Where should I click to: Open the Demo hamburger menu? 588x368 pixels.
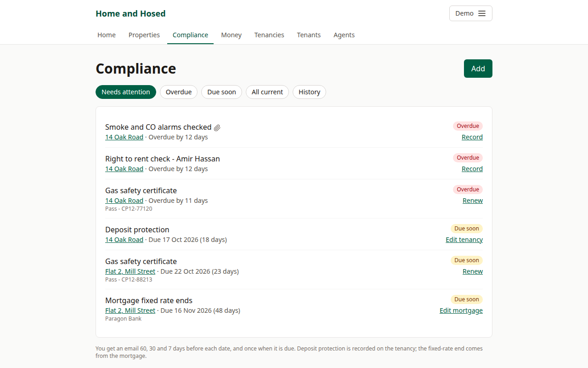pyautogui.click(x=470, y=13)
